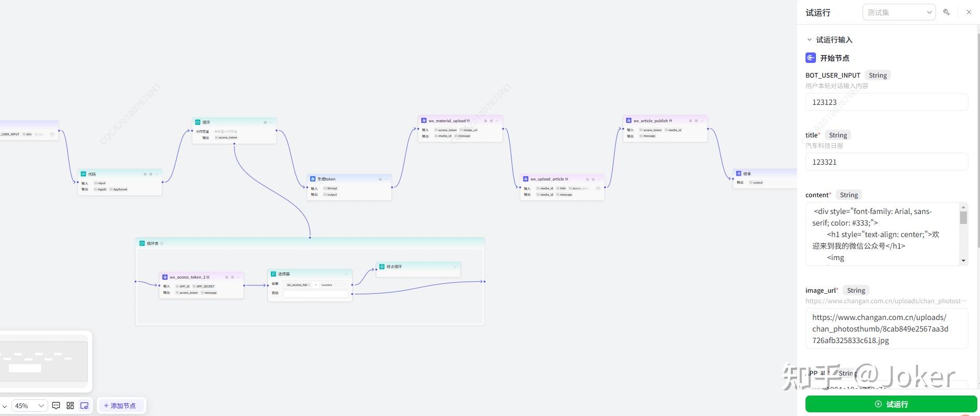Click the 开始节点 icon
980x416 pixels.
click(811, 58)
